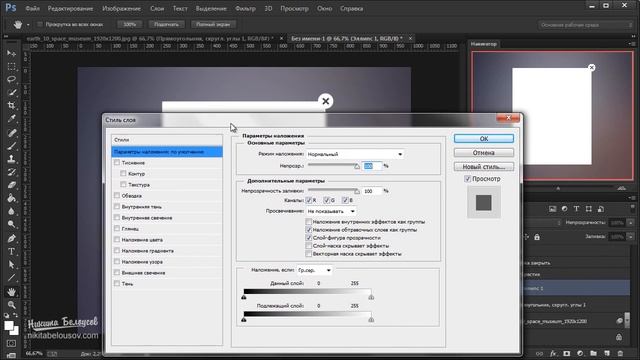This screenshot has width=640, height=360.
Task: Open the layer Непрозрачность dropdown arrow
Action: pos(631,222)
